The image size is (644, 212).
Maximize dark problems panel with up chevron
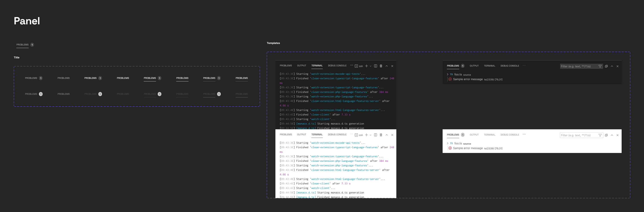612,66
